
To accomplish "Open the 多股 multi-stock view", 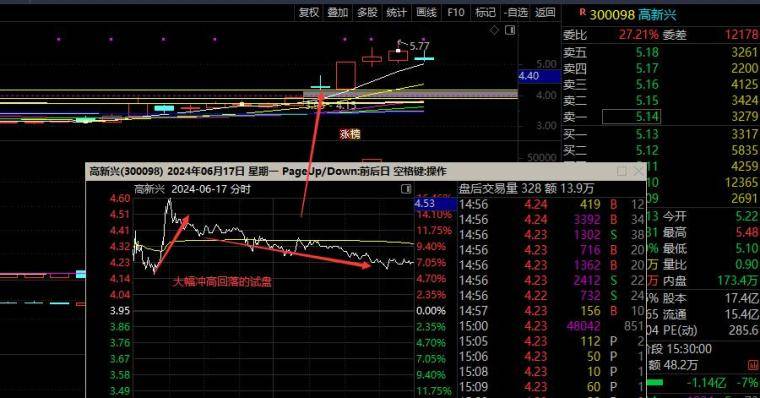I will tap(367, 13).
